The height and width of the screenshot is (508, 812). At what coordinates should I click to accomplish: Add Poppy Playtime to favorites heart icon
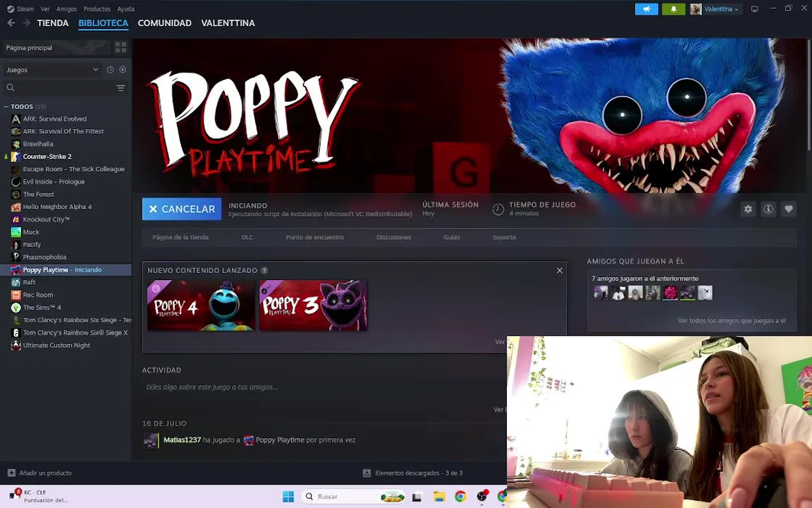[x=788, y=209]
